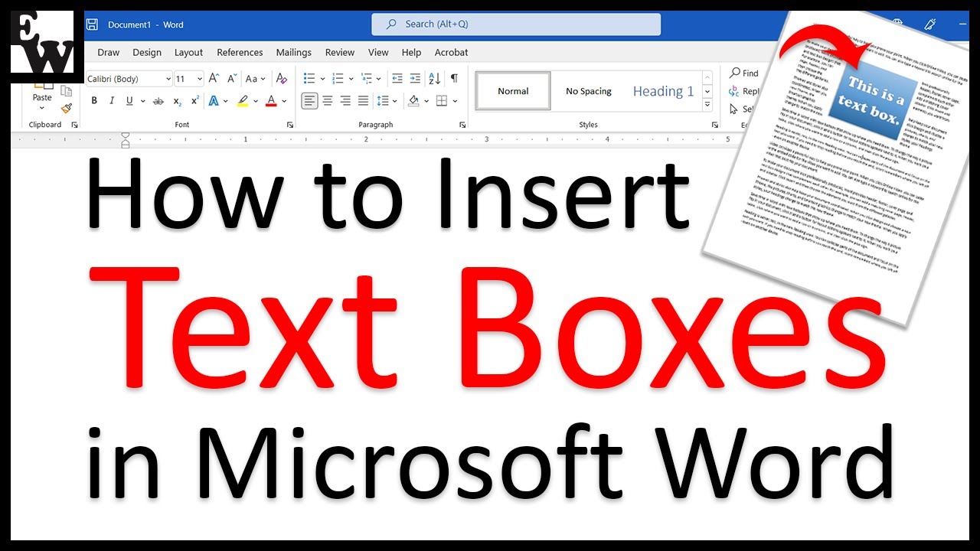Click the magnifier Find icon
The height and width of the screenshot is (551, 980).
pos(734,73)
